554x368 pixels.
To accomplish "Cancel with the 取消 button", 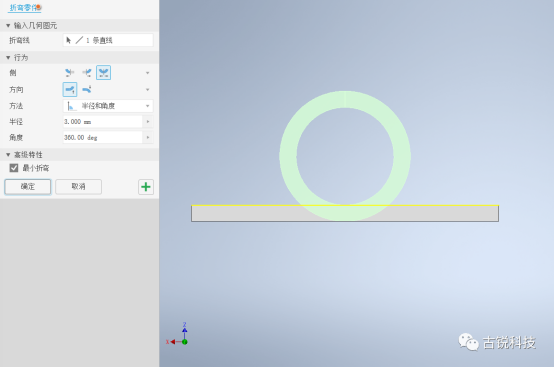I will tap(78, 186).
